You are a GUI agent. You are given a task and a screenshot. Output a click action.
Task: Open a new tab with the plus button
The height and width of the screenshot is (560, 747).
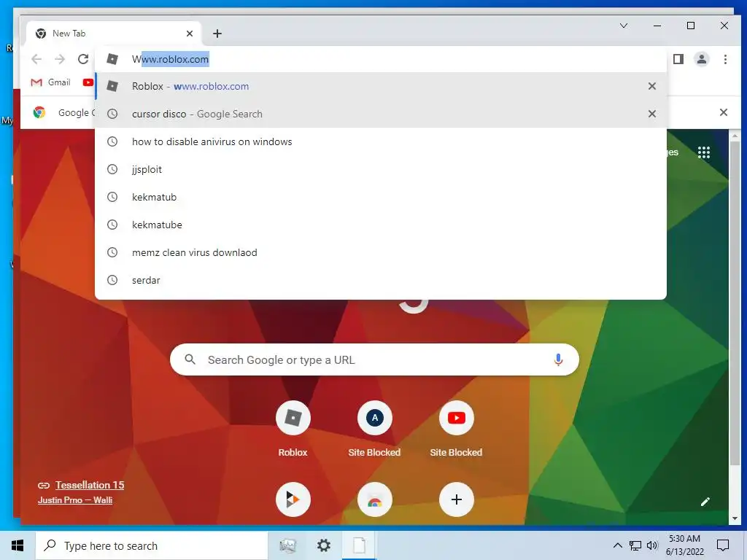point(217,34)
